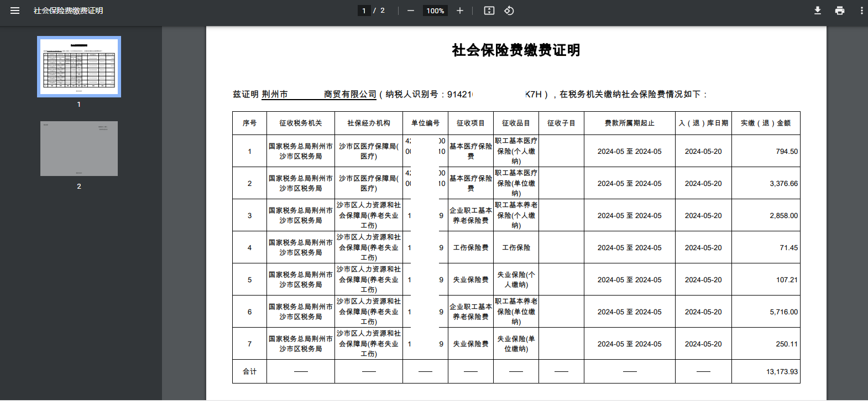Click the sequence number 2 cell

click(x=249, y=183)
